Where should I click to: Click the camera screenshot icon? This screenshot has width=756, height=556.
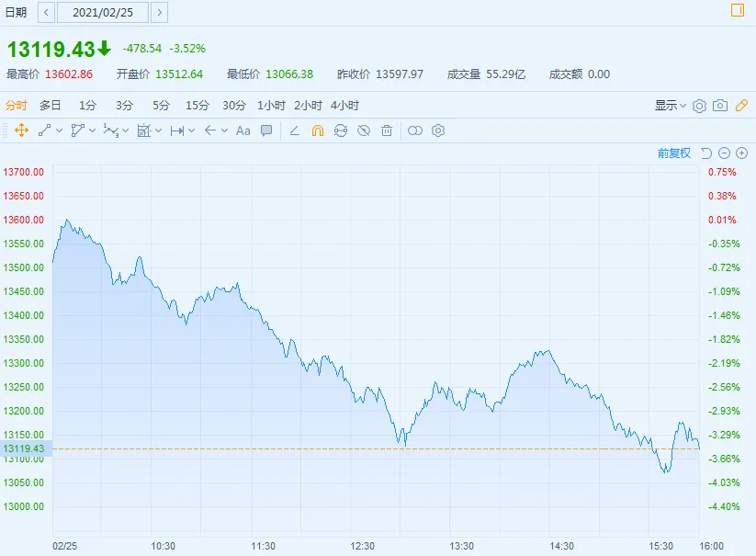[x=720, y=106]
